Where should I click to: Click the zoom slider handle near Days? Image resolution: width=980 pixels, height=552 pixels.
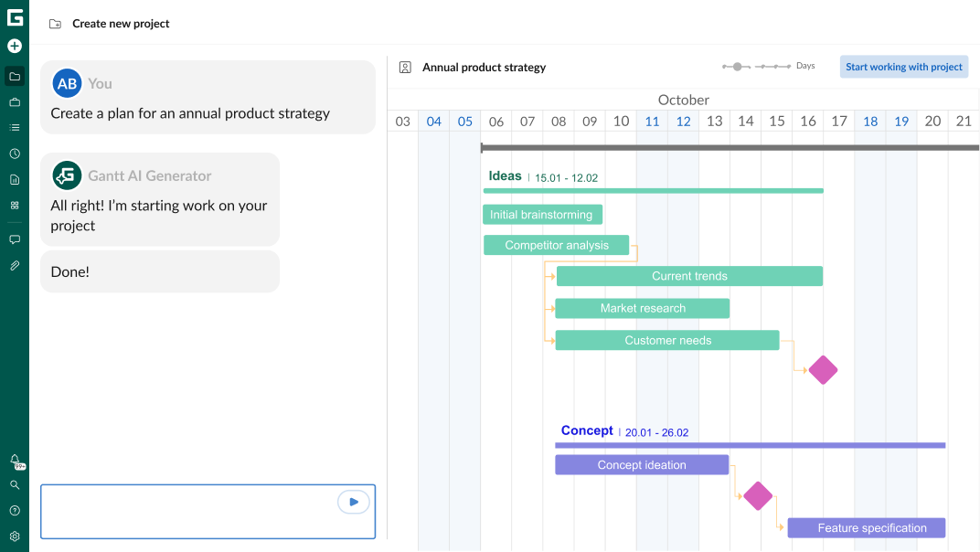738,67
